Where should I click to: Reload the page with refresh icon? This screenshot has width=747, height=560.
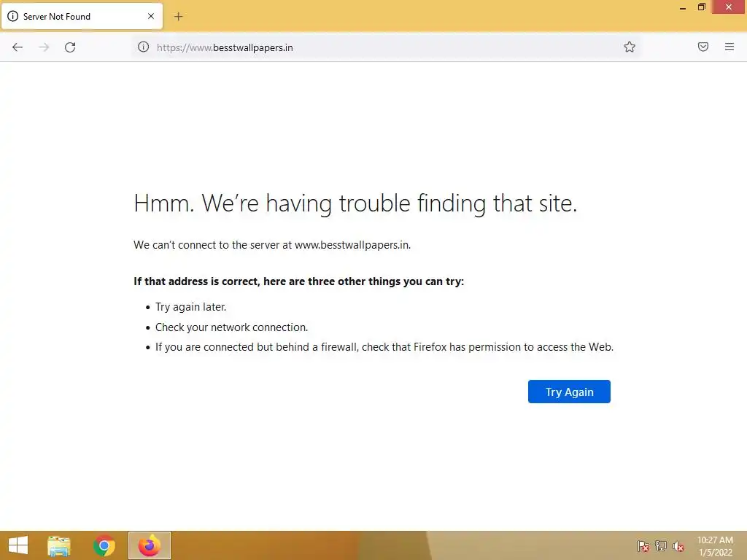point(70,47)
